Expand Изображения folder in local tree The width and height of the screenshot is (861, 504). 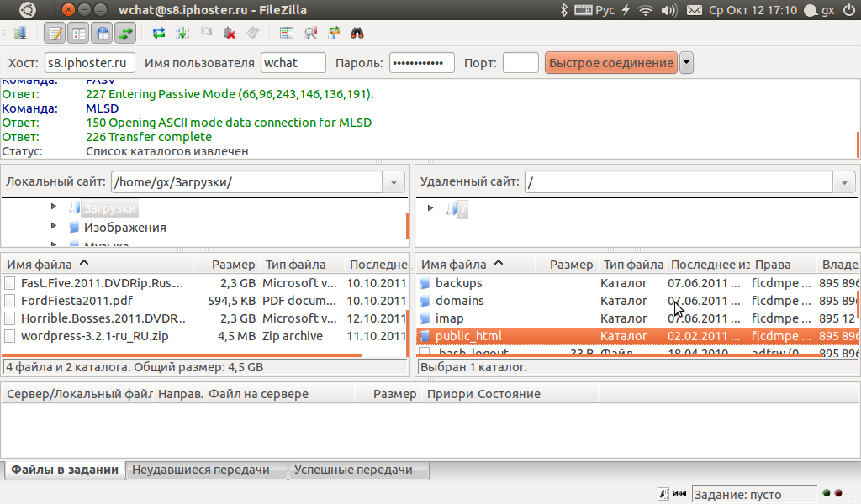54,226
